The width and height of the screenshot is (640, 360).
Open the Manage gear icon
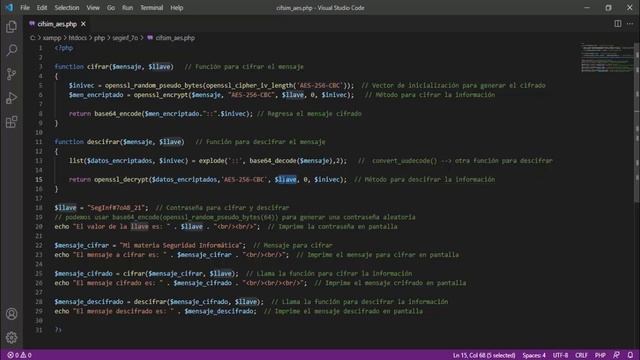(11, 337)
